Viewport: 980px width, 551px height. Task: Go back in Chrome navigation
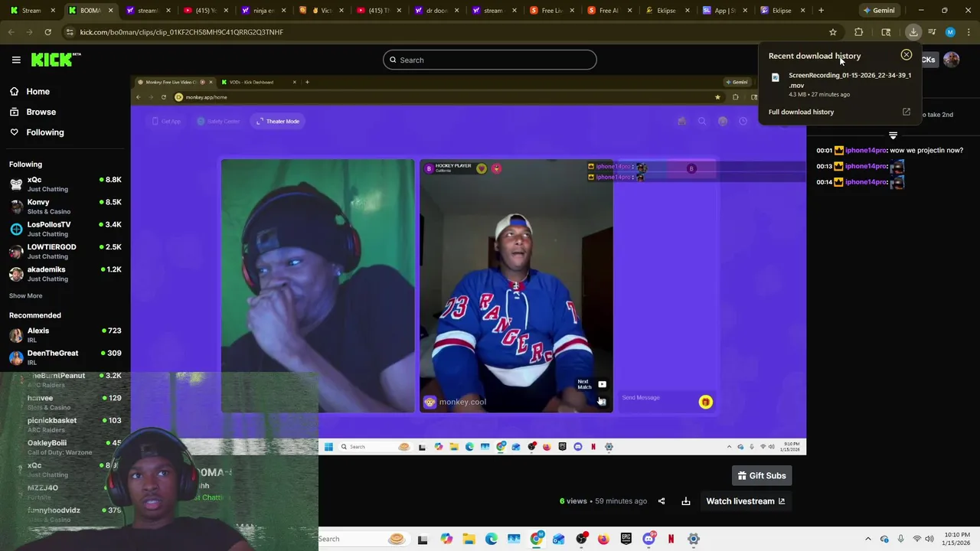tap(11, 32)
